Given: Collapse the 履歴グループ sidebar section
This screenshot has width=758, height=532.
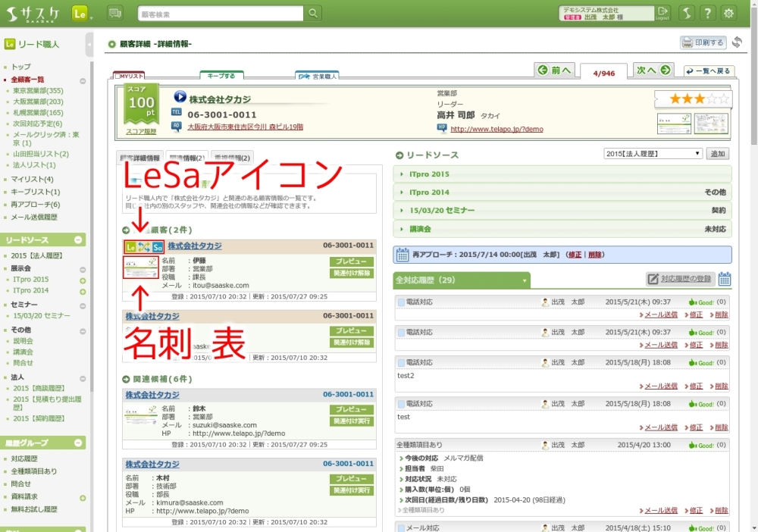Looking at the screenshot, I should [x=78, y=443].
